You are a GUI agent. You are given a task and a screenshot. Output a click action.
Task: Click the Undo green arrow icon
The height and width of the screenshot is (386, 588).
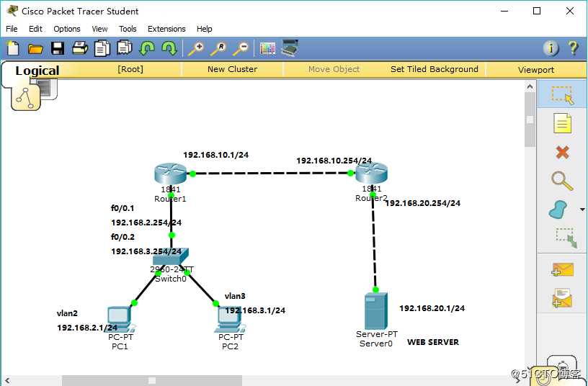[146, 48]
